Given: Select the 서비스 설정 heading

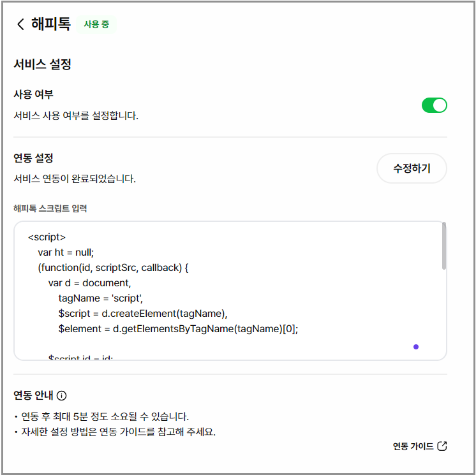Looking at the screenshot, I should pyautogui.click(x=43, y=64).
